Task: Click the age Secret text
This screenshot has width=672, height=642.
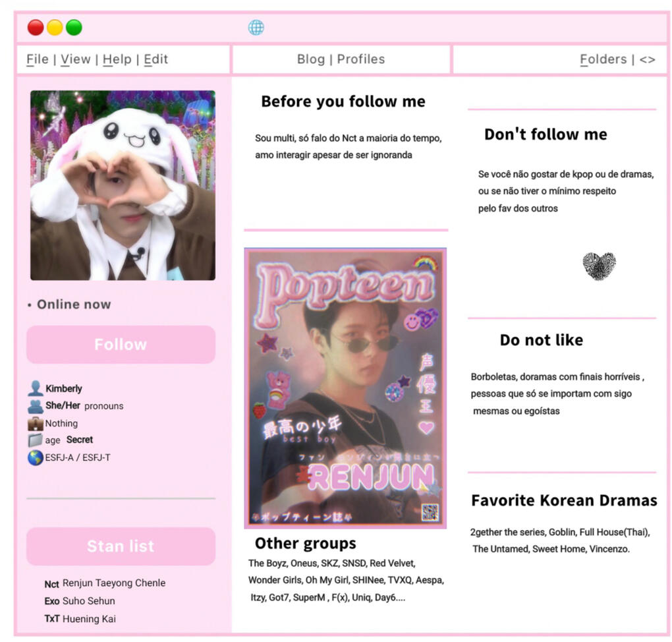Action: (69, 440)
